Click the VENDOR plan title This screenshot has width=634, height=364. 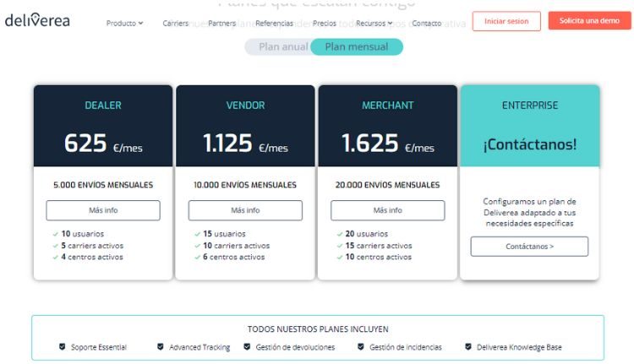click(245, 106)
